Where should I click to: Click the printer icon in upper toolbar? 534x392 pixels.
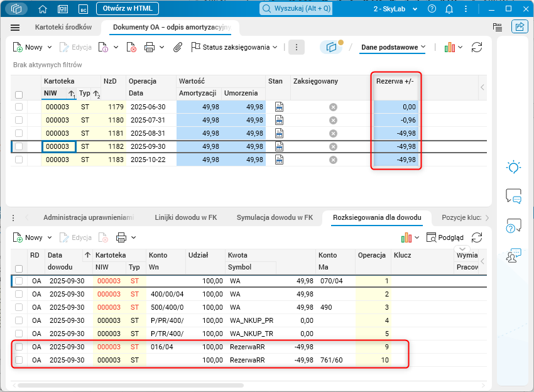pyautogui.click(x=150, y=47)
